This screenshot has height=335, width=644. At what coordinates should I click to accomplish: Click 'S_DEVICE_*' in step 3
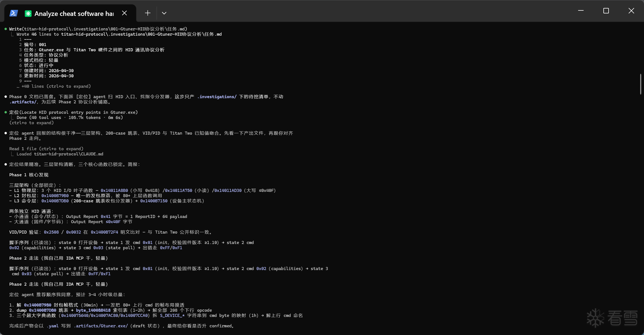pyautogui.click(x=172, y=316)
